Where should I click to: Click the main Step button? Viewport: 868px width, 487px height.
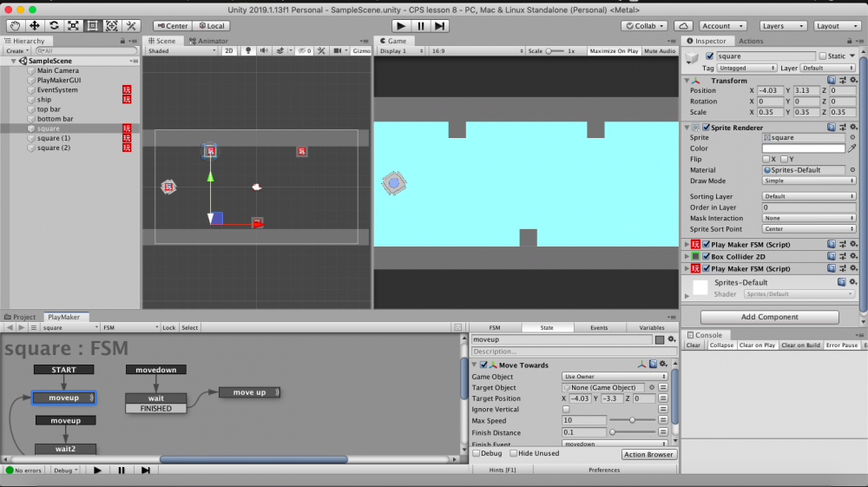pyautogui.click(x=439, y=26)
